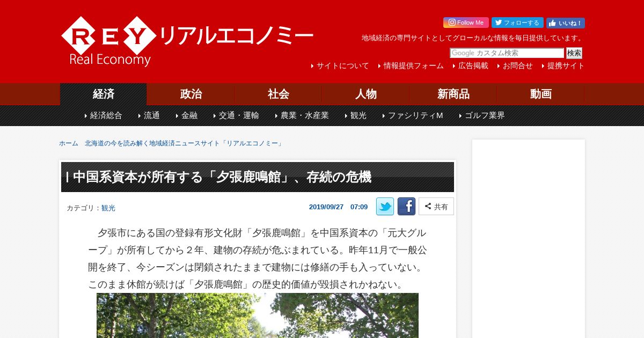Image resolution: width=644 pixels, height=338 pixels.
Task: Click the Facebook いいね！ button
Action: click(x=566, y=23)
